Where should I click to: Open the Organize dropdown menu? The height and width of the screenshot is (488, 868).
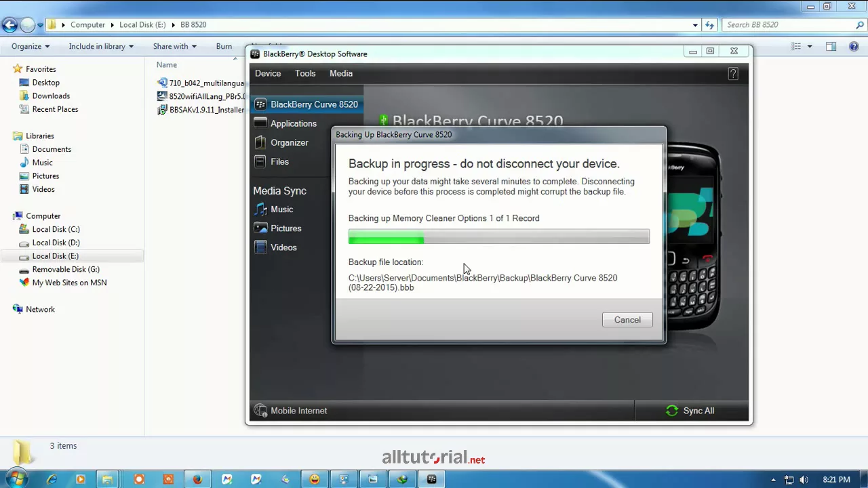(x=31, y=46)
